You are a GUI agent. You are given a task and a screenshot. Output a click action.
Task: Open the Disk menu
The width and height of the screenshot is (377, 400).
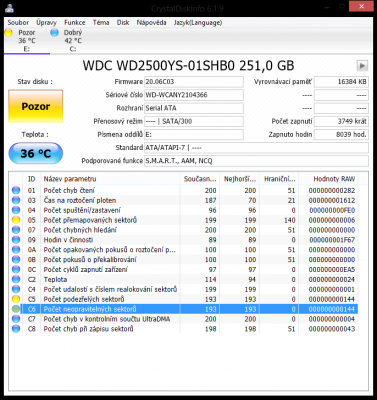(123, 23)
